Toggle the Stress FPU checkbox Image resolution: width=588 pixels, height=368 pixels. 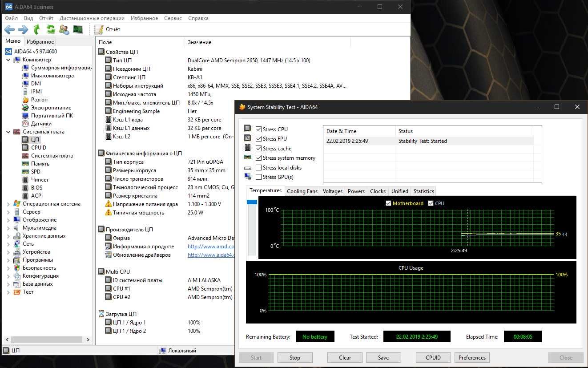coord(259,139)
